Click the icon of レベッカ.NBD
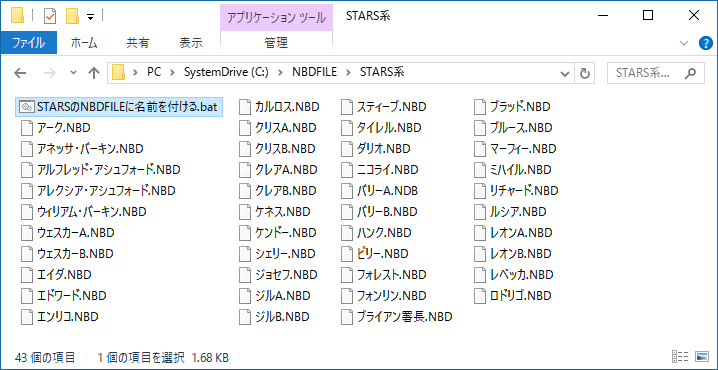This screenshot has width=718, height=370. 480,275
